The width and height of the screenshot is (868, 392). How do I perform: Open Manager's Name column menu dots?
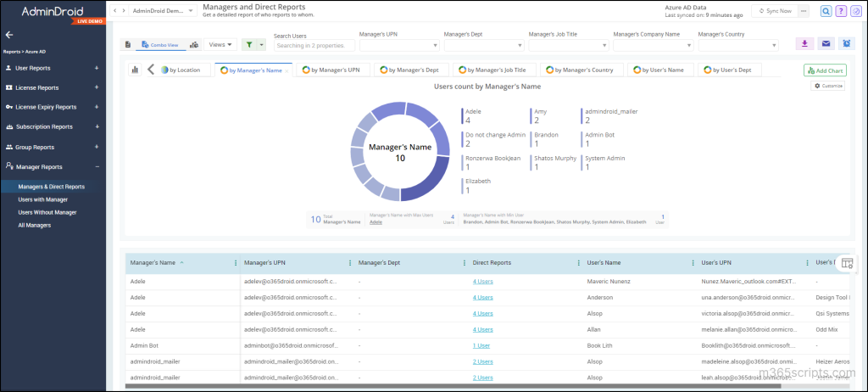[236, 263]
